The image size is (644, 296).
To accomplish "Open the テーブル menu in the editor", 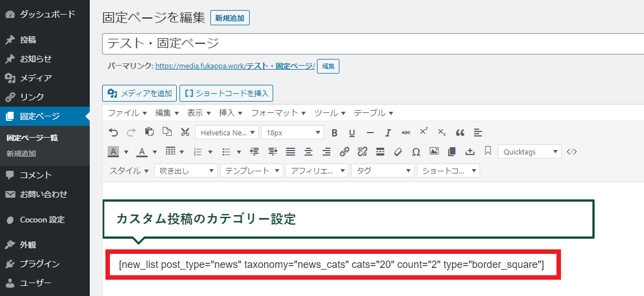I will pyautogui.click(x=373, y=113).
